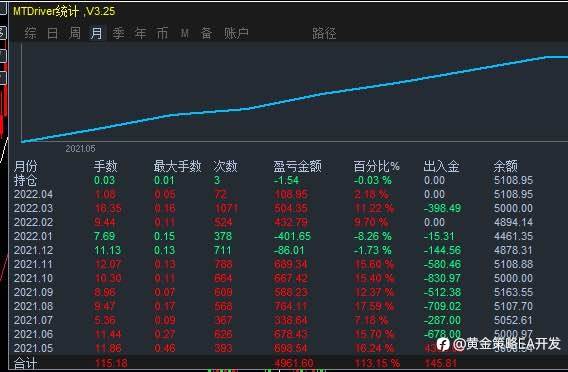
Task: Switch to the 账户 account tab
Action: [x=236, y=33]
